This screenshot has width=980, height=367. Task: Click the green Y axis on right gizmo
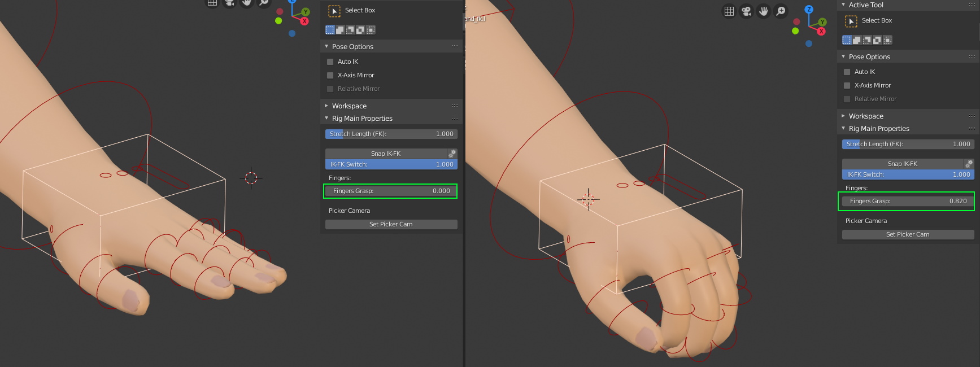(x=822, y=22)
